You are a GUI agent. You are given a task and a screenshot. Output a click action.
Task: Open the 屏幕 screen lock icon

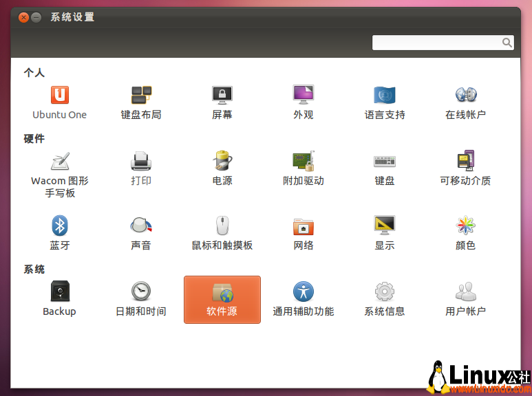click(222, 95)
